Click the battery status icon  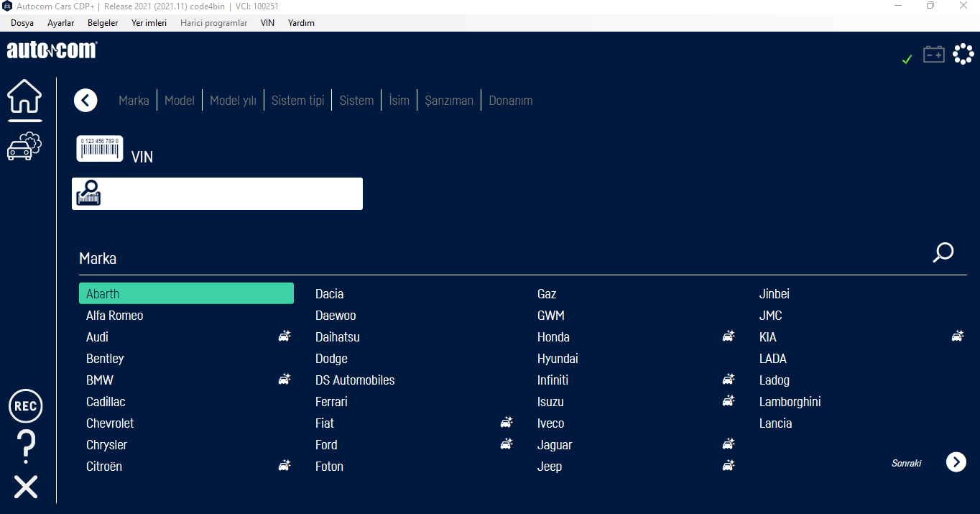(934, 54)
